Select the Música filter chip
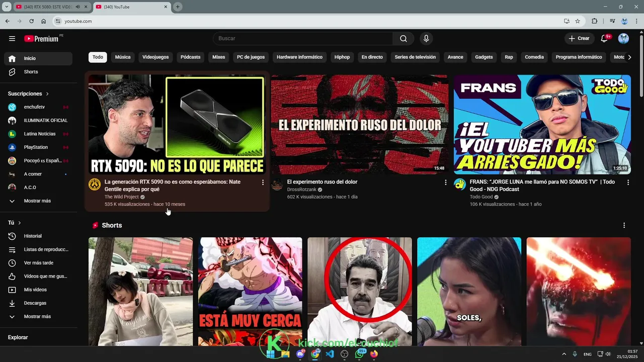 (123, 57)
